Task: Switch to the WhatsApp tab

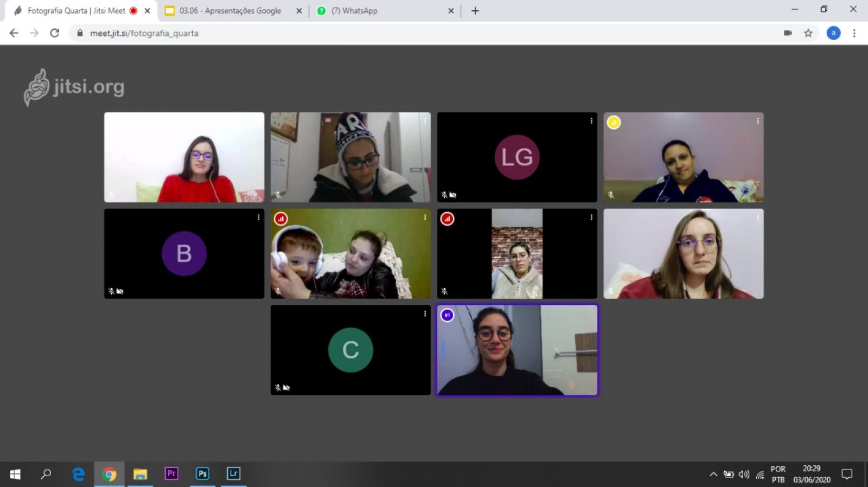Action: click(380, 11)
